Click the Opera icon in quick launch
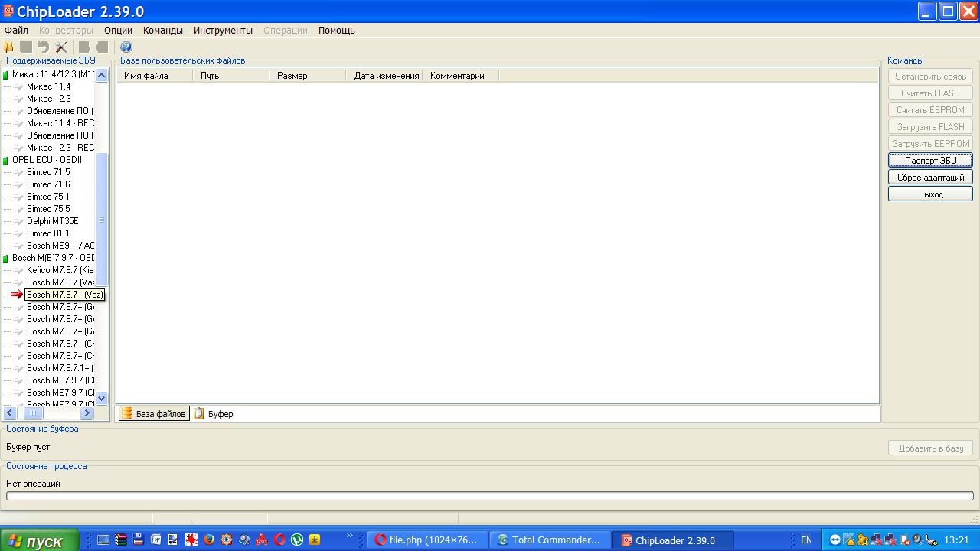Viewport: 980px width, 551px height. [279, 540]
